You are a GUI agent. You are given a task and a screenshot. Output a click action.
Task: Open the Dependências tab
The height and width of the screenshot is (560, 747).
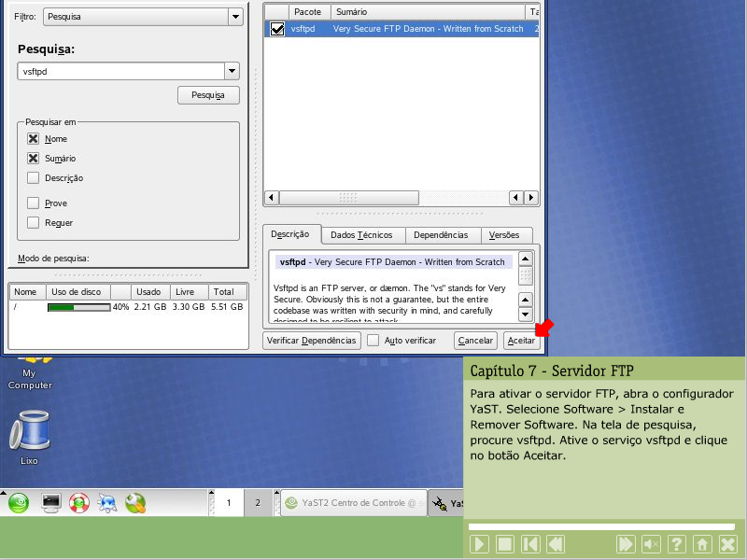tap(440, 235)
